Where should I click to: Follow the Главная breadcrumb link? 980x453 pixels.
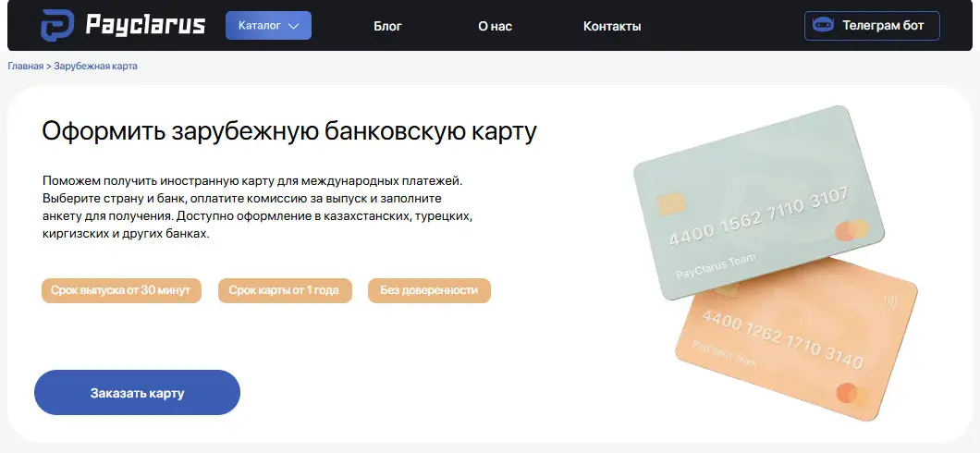click(x=26, y=66)
